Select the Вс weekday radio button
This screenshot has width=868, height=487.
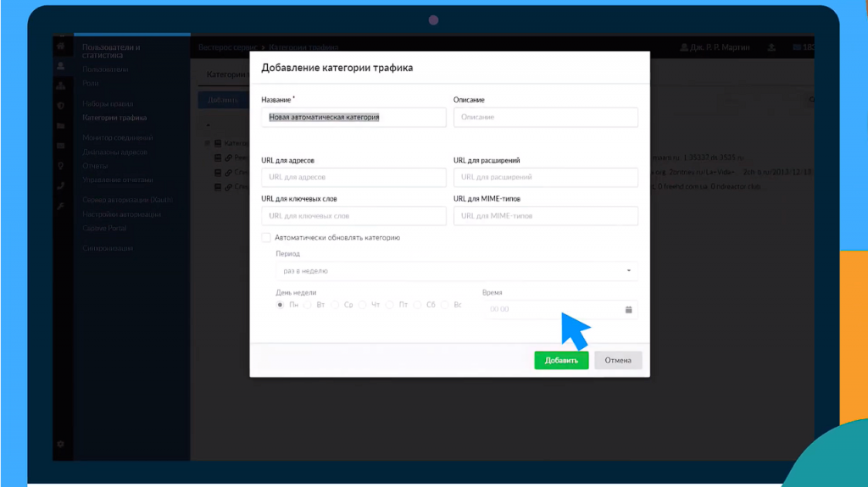pos(444,305)
